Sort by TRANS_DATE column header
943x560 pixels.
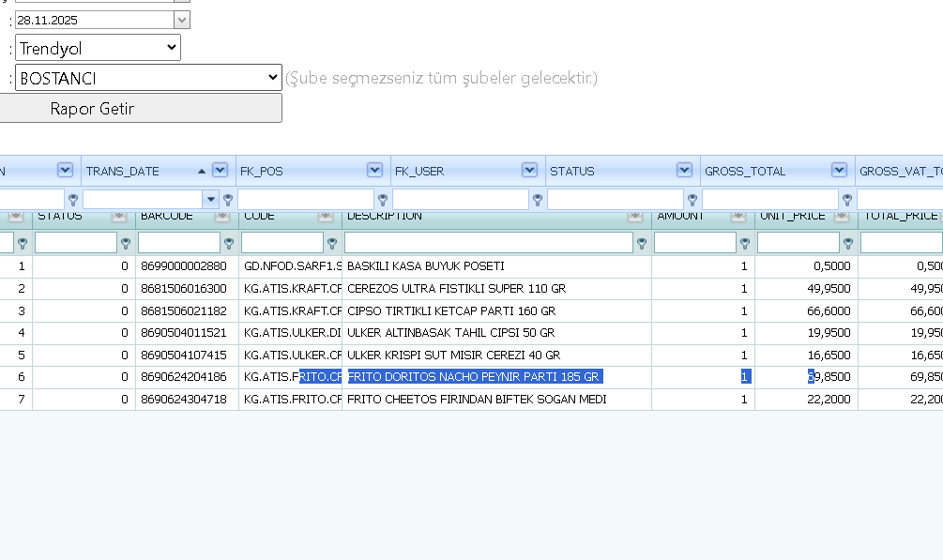coord(123,171)
